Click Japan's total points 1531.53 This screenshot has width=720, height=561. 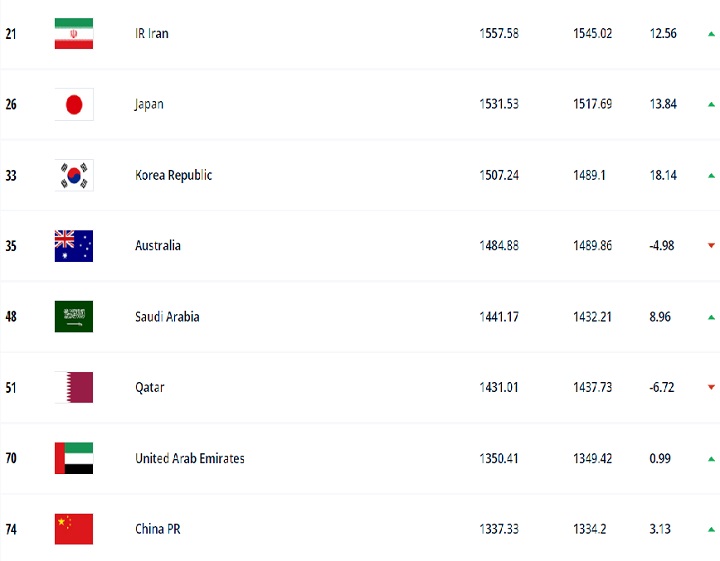(499, 104)
